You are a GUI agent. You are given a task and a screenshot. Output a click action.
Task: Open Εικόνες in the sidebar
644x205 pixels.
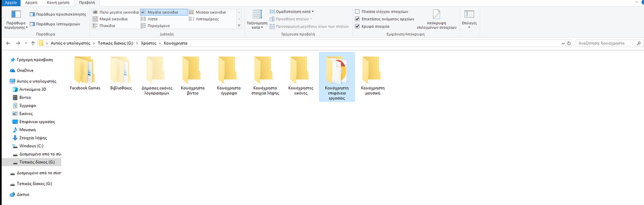coord(26,113)
